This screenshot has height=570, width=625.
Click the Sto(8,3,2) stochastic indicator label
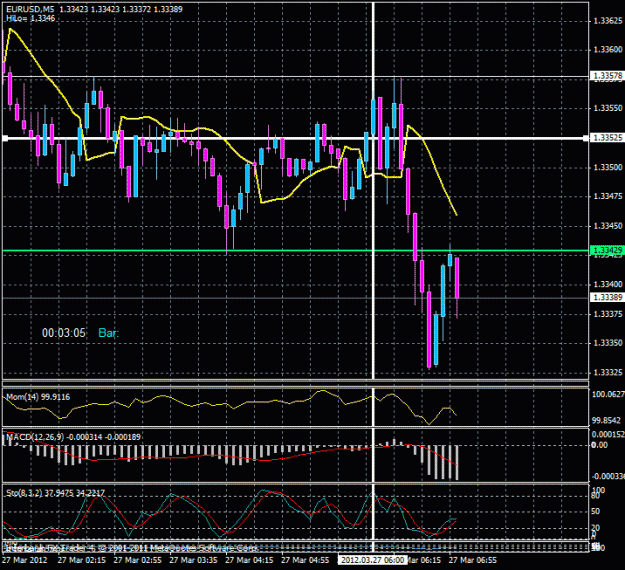point(55,493)
